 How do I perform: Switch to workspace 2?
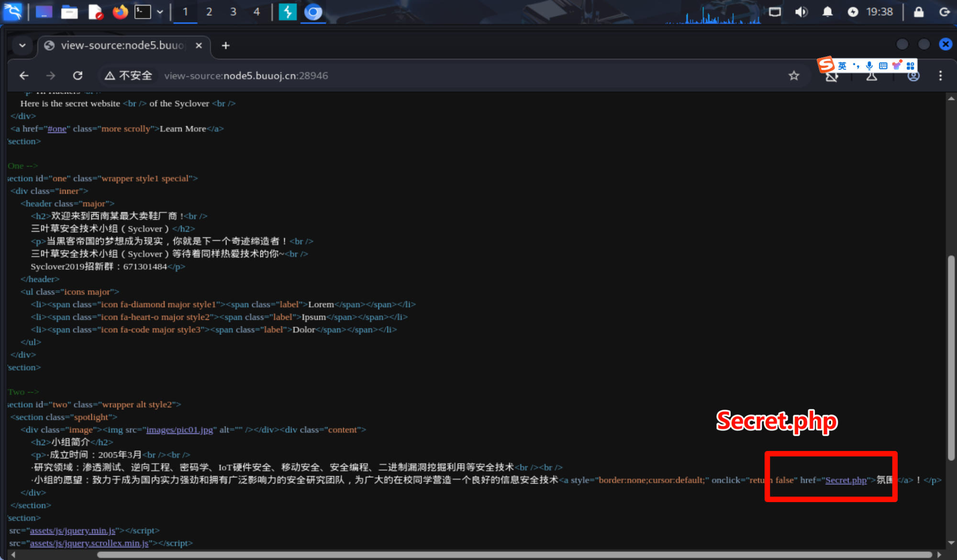coord(209,12)
